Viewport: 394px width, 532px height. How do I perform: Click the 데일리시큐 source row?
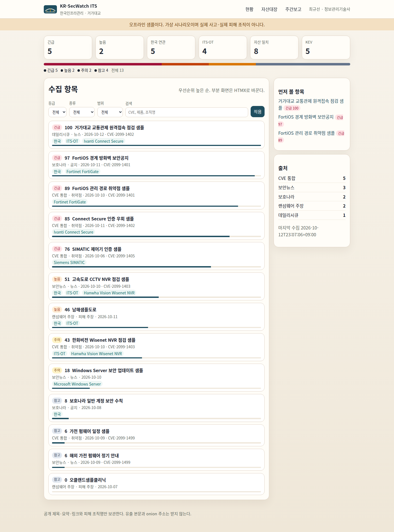(312, 215)
